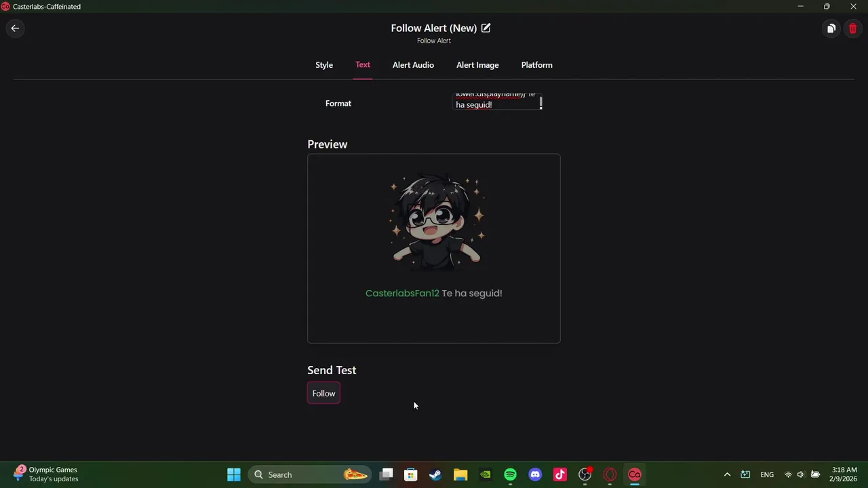This screenshot has width=868, height=488.
Task: Select the Text tab
Action: click(363, 65)
